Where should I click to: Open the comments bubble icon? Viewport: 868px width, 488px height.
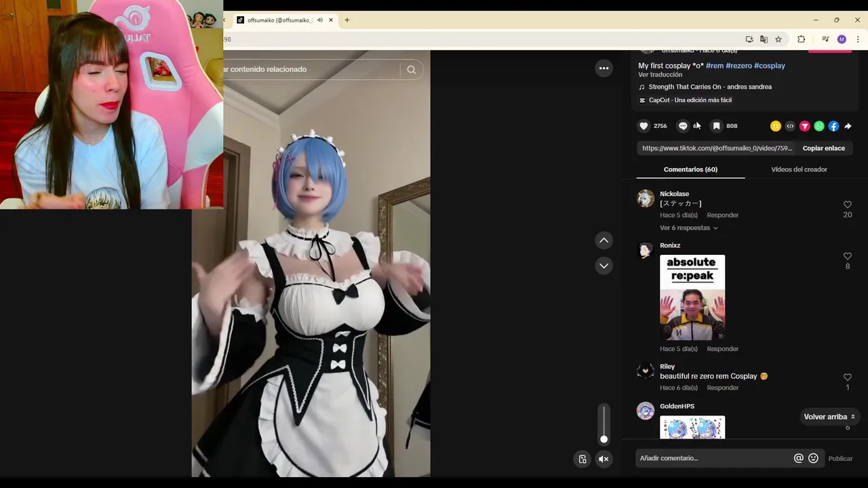683,126
